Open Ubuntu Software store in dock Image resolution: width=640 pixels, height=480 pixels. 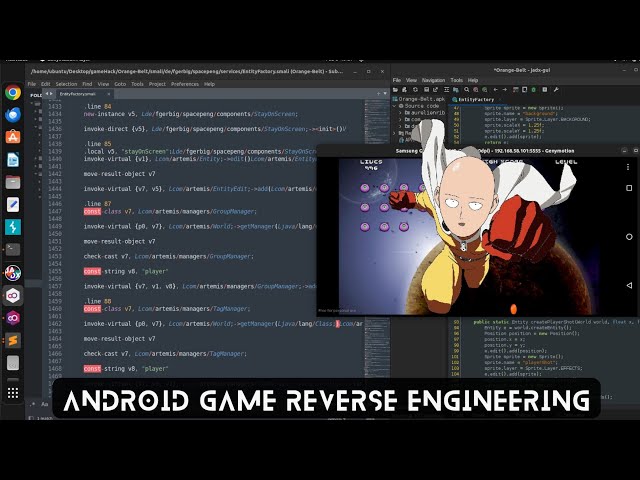(13, 137)
